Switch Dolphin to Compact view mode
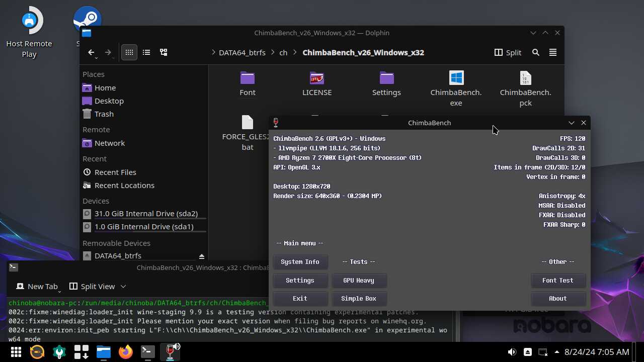Image resolution: width=644 pixels, height=362 pixels. tap(146, 52)
